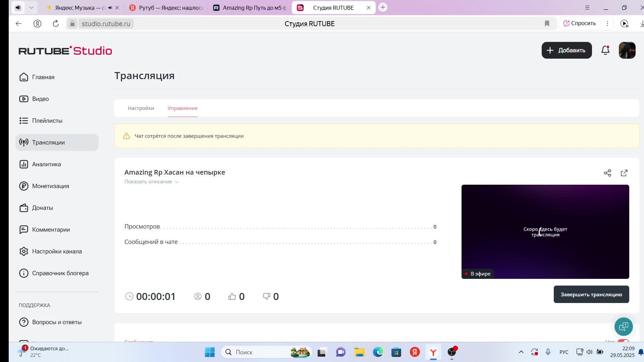This screenshot has height=362, width=644.
Task: Show hidden system tray icons chevron
Action: (521, 352)
